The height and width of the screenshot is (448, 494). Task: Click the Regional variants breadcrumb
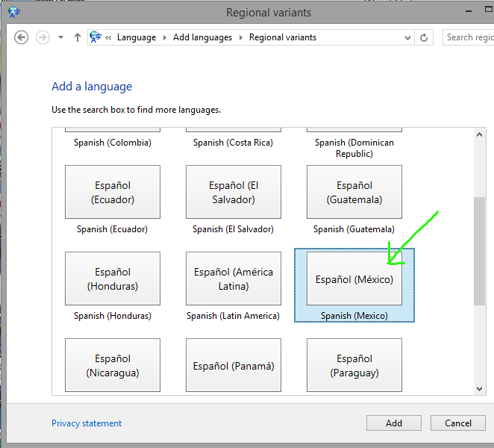[283, 37]
